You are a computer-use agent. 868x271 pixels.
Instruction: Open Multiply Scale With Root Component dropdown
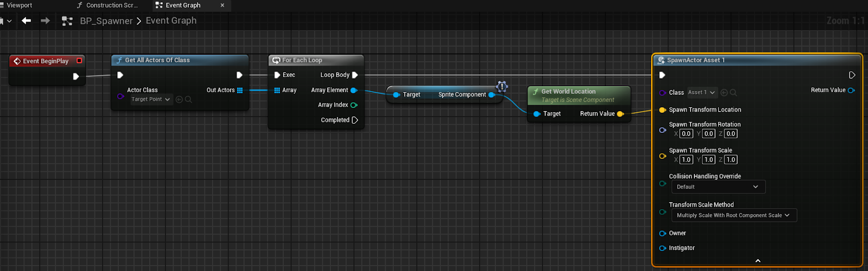pos(734,215)
